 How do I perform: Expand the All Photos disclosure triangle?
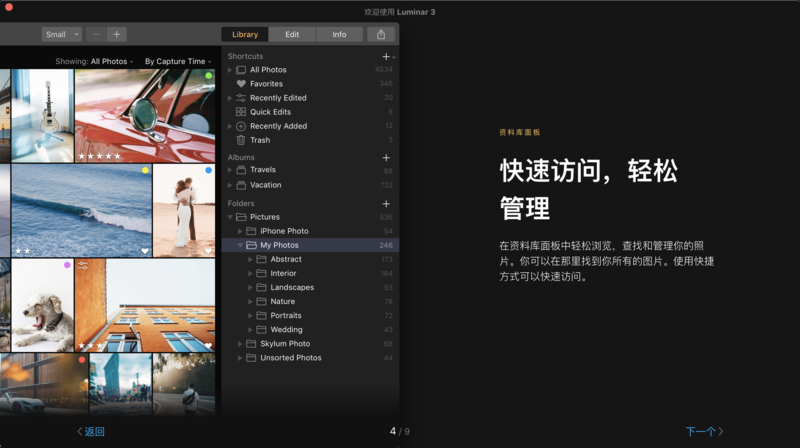[230, 70]
